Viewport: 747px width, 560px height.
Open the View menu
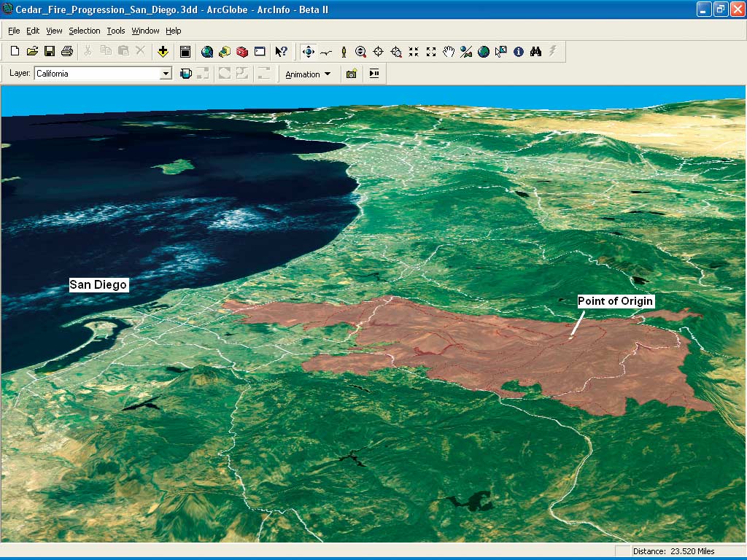(54, 31)
